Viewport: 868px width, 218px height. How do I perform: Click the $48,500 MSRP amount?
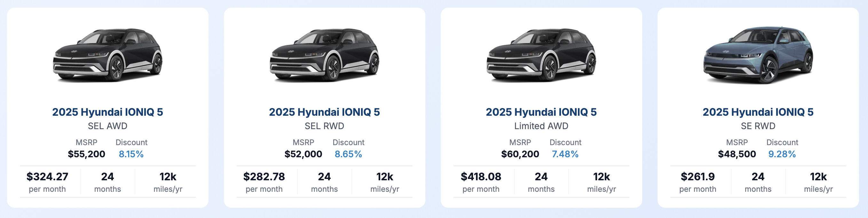pyautogui.click(x=737, y=154)
